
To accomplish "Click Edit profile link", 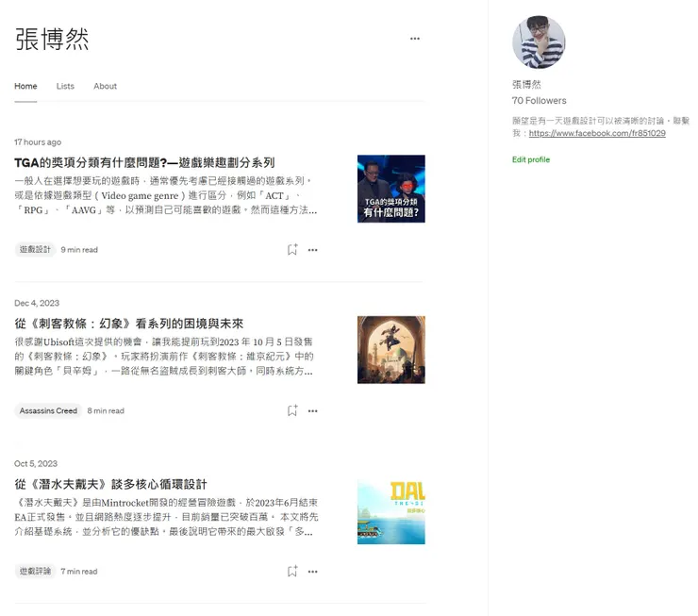I will click(x=531, y=159).
